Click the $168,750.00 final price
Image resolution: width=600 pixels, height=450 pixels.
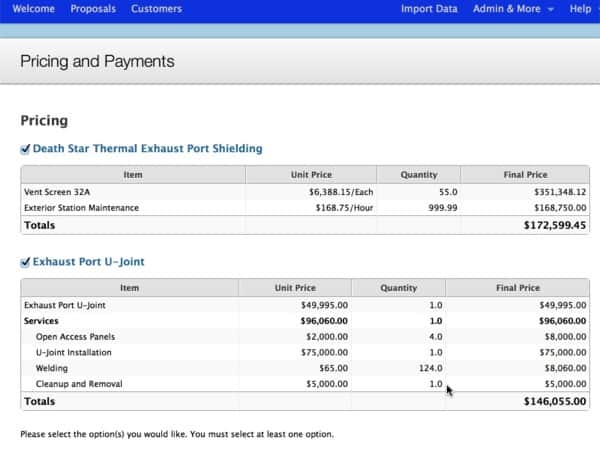click(560, 208)
